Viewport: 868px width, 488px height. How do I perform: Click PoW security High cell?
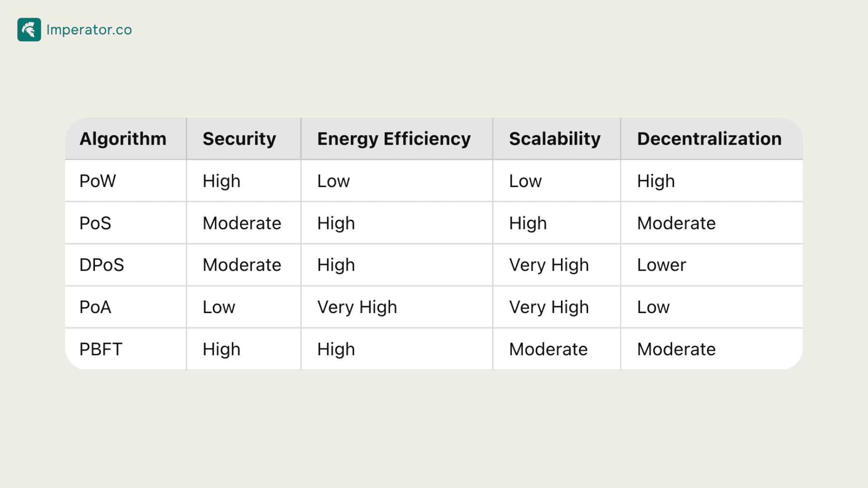click(x=244, y=181)
